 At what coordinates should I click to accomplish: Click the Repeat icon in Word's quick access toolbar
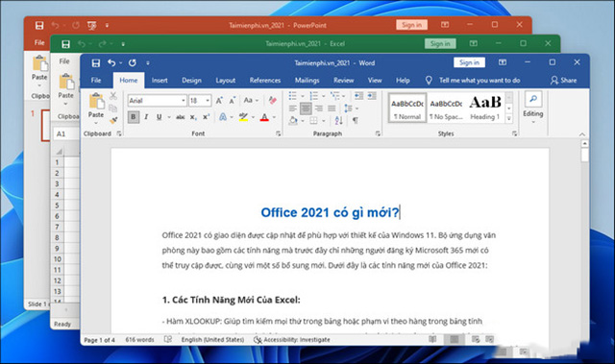click(133, 62)
